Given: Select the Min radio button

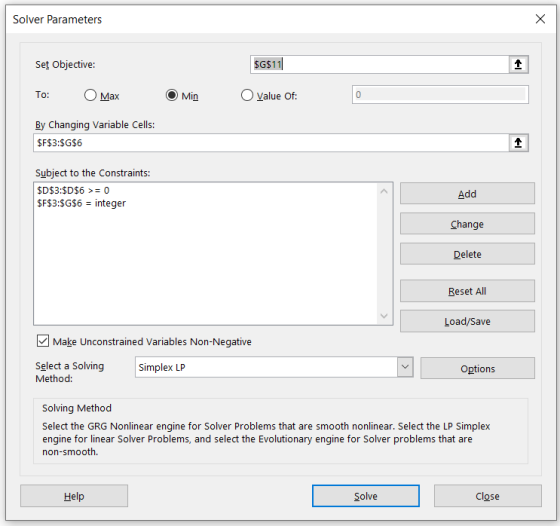Looking at the screenshot, I should pyautogui.click(x=172, y=95).
